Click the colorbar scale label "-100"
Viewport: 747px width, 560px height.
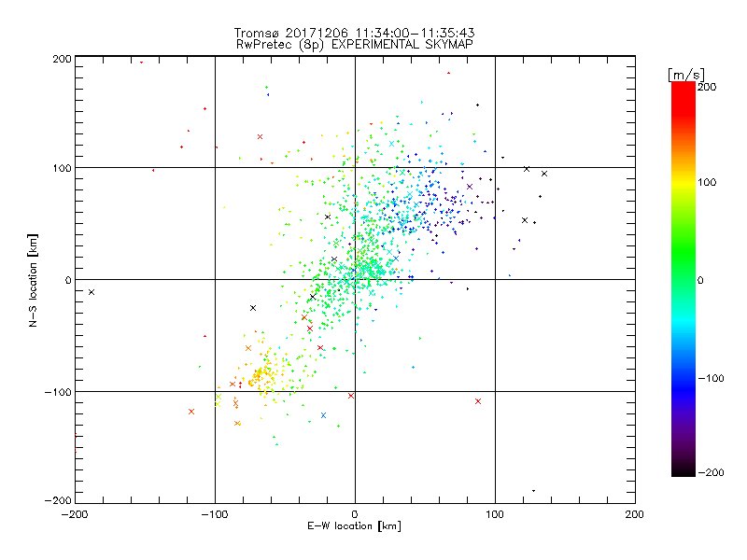click(711, 378)
